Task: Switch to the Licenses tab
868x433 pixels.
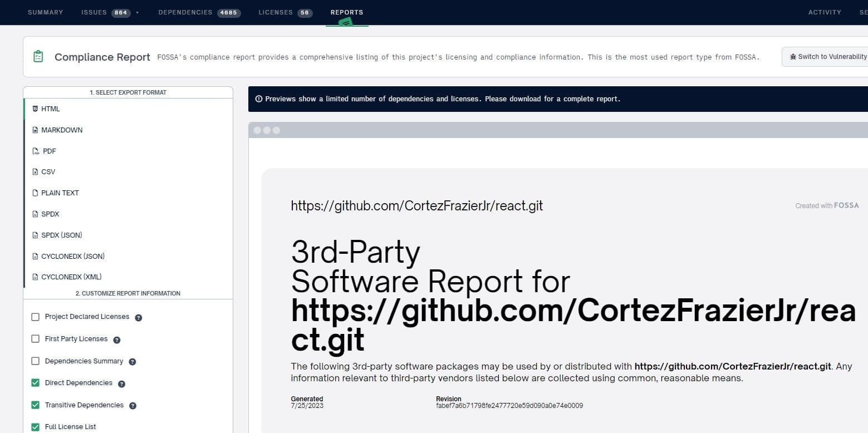Action: pos(285,12)
